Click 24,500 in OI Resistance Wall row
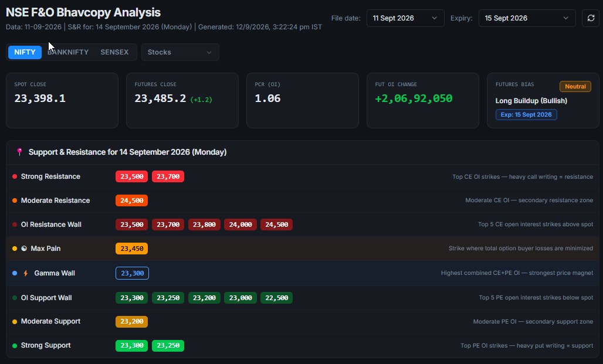Screen dimensions: 603x364 [276, 224]
